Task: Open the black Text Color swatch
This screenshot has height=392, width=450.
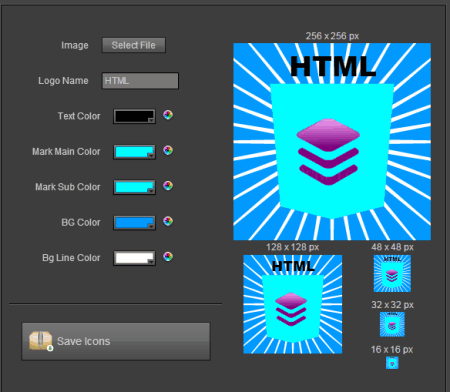Action: point(134,116)
